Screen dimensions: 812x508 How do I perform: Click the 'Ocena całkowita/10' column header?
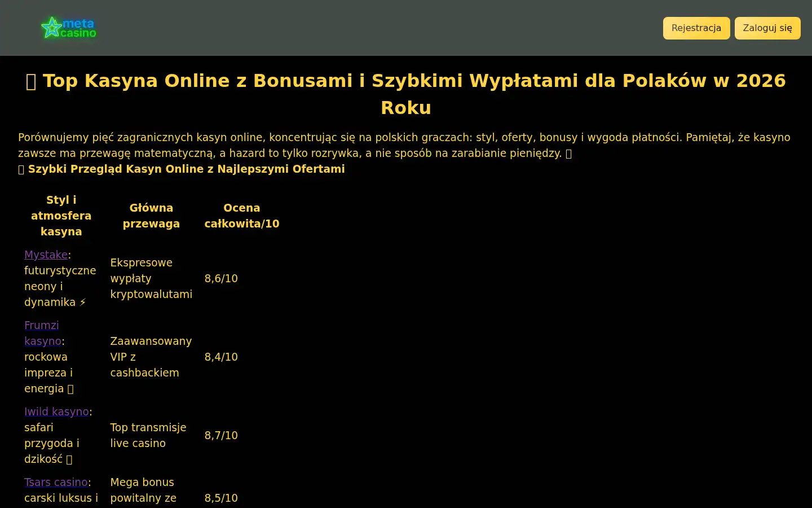242,216
